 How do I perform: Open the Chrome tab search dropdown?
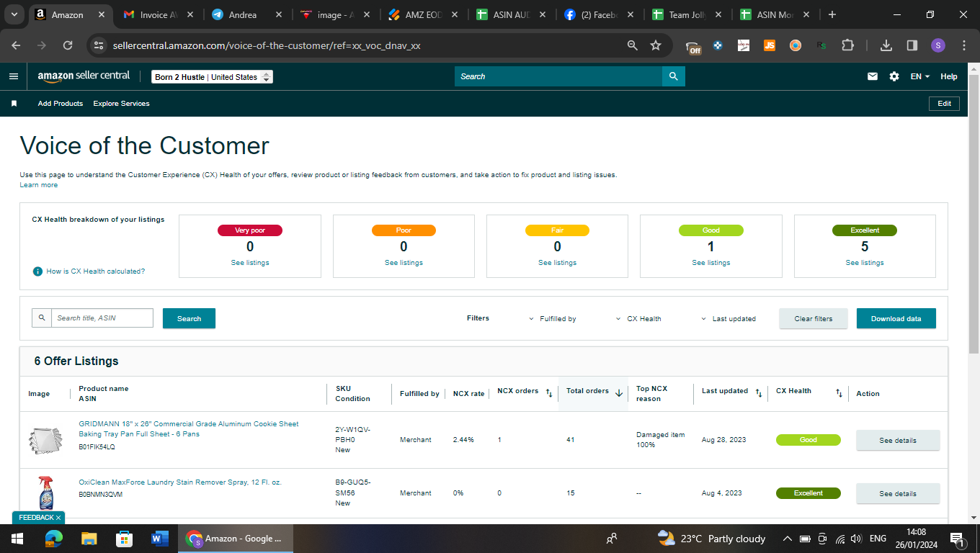point(14,14)
